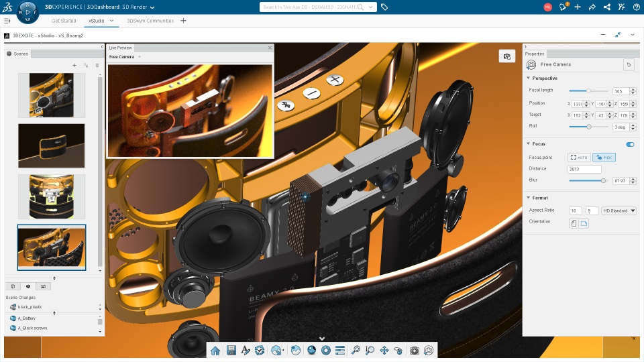
Task: Click the environment globe image icon
Action: tap(277, 350)
